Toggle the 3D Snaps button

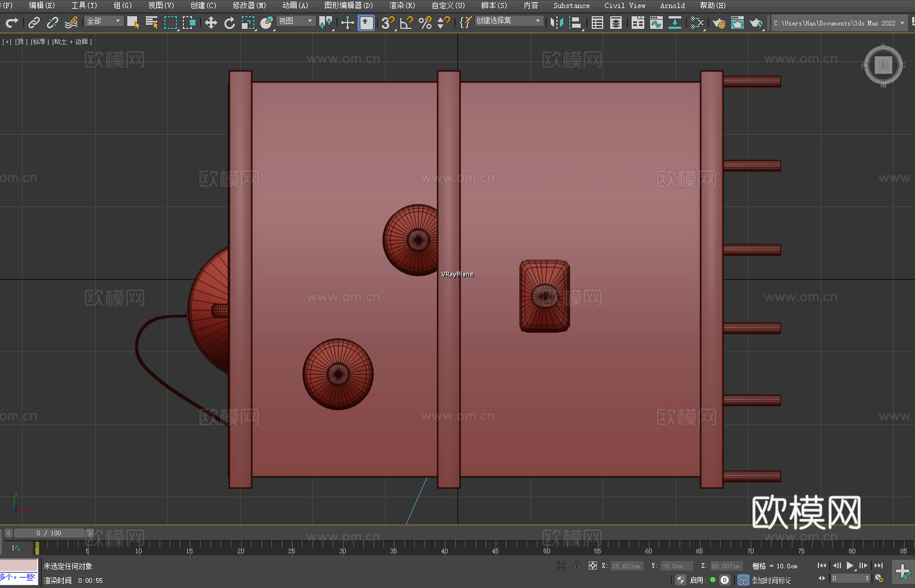(388, 23)
